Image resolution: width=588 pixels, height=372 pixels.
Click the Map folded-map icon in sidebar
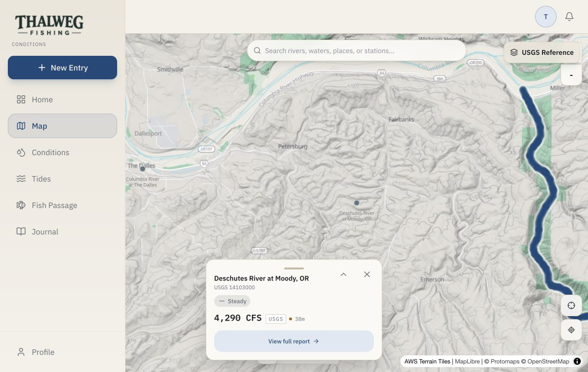point(21,126)
